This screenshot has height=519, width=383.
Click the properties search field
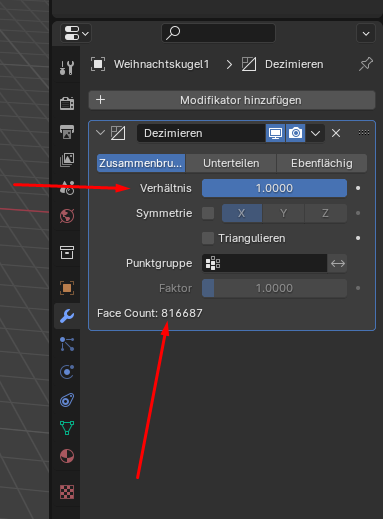click(x=219, y=33)
